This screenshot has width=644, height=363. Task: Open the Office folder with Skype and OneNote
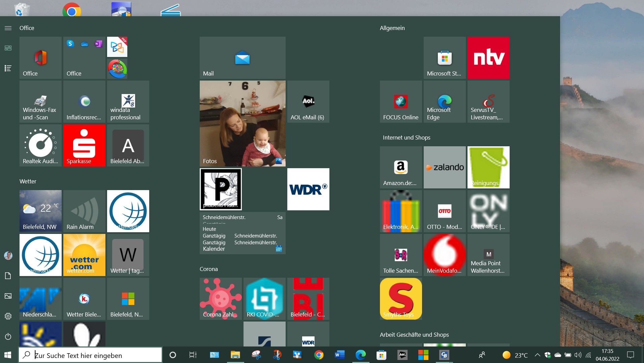(x=84, y=58)
